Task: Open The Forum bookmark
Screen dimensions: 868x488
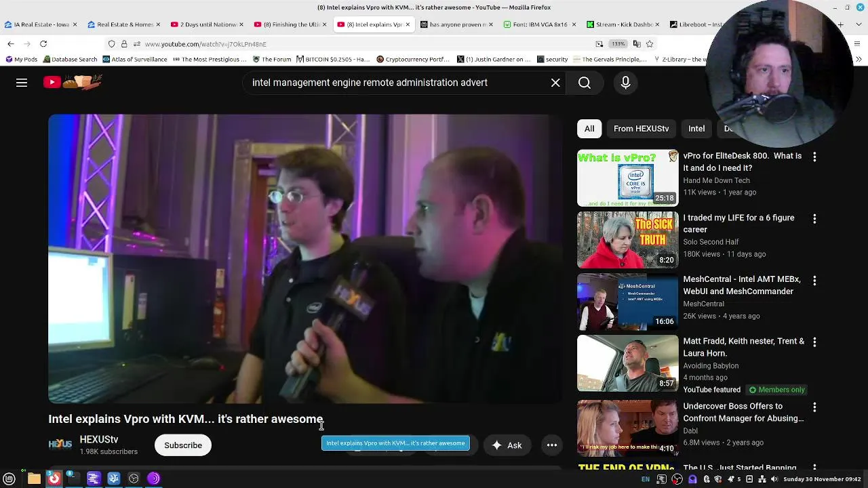Action: (x=271, y=60)
